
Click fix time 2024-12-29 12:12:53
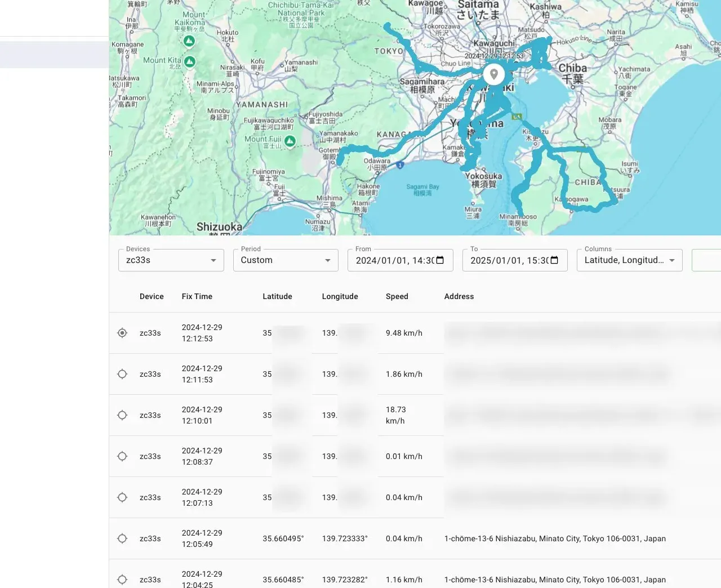click(202, 333)
